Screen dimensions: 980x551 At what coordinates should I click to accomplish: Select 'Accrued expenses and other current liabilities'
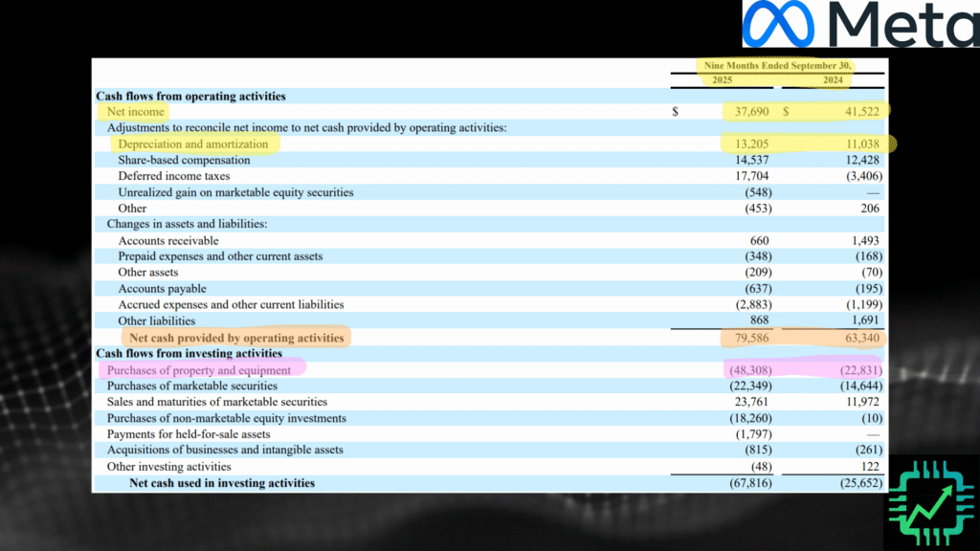point(231,305)
